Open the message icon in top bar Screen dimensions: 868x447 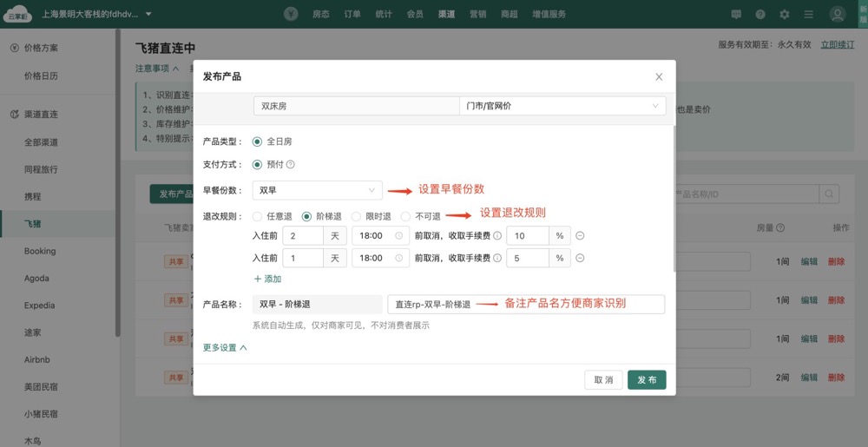click(736, 14)
